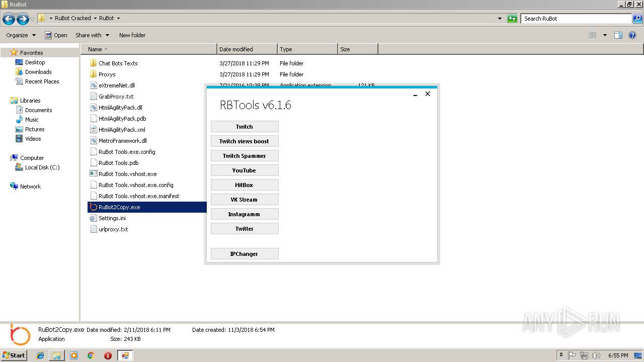The image size is (644, 362).
Task: Select Favorites in navigation pane
Action: pos(31,53)
